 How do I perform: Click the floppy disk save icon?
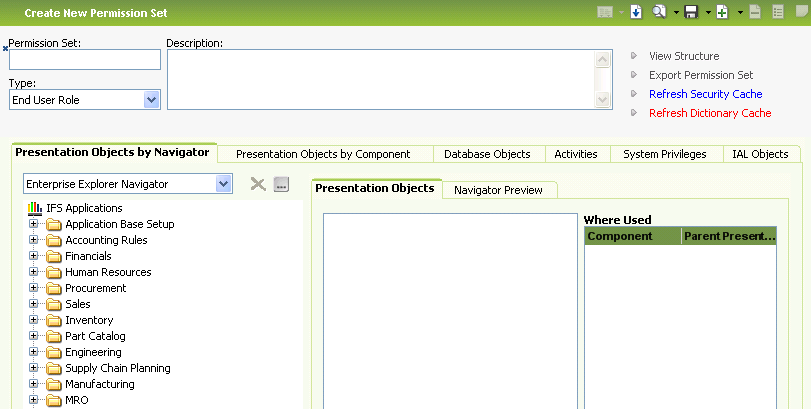point(692,13)
